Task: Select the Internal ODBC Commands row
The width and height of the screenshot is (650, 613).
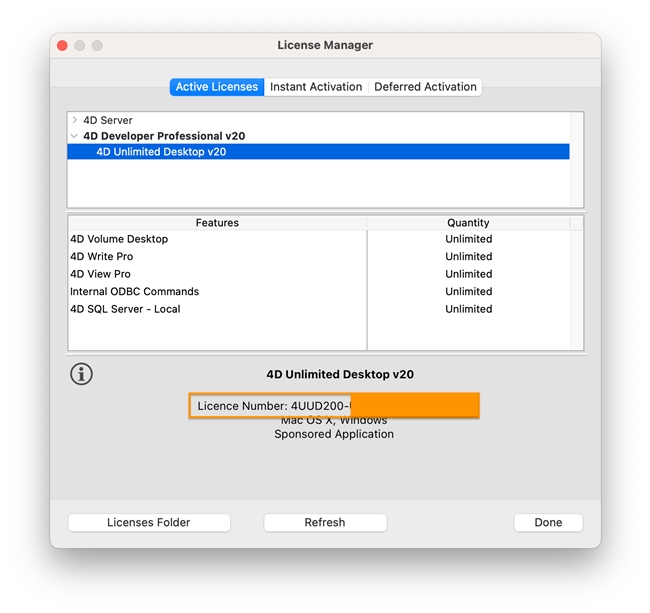Action: pos(134,292)
